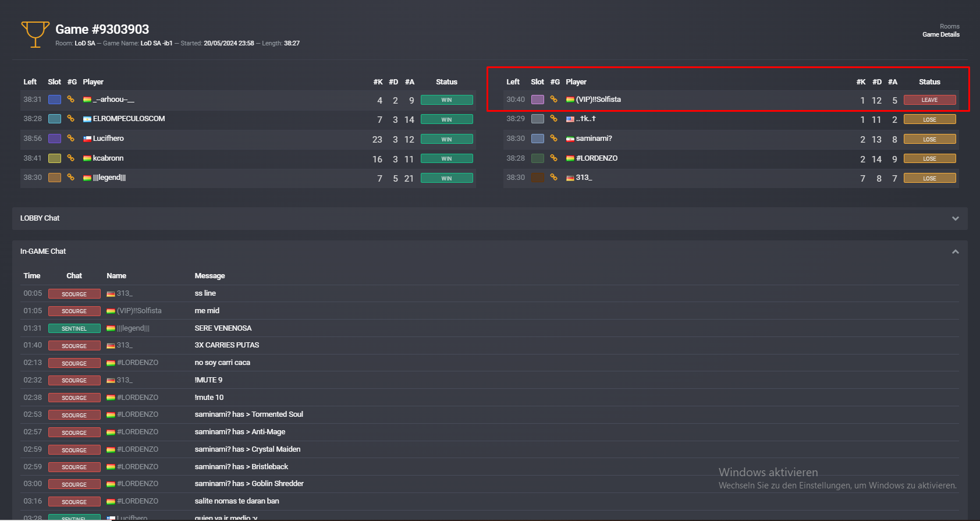980x521 pixels.
Task: Click the LOBBY Chat header title
Action: pos(40,218)
